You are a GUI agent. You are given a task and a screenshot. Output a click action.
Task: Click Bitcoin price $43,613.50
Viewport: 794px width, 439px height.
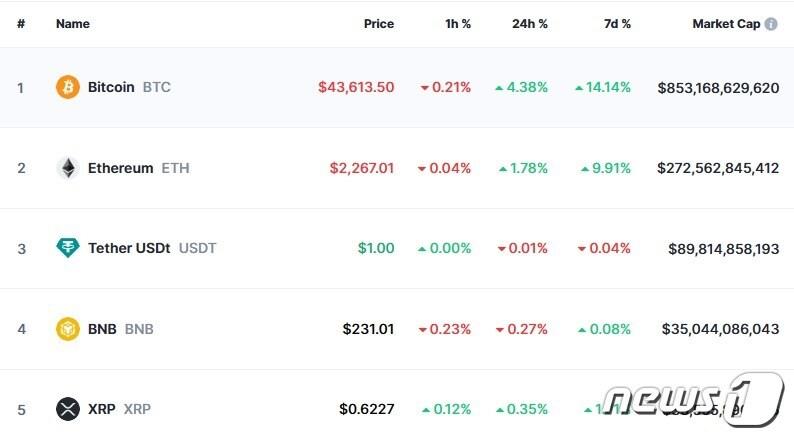tap(356, 87)
